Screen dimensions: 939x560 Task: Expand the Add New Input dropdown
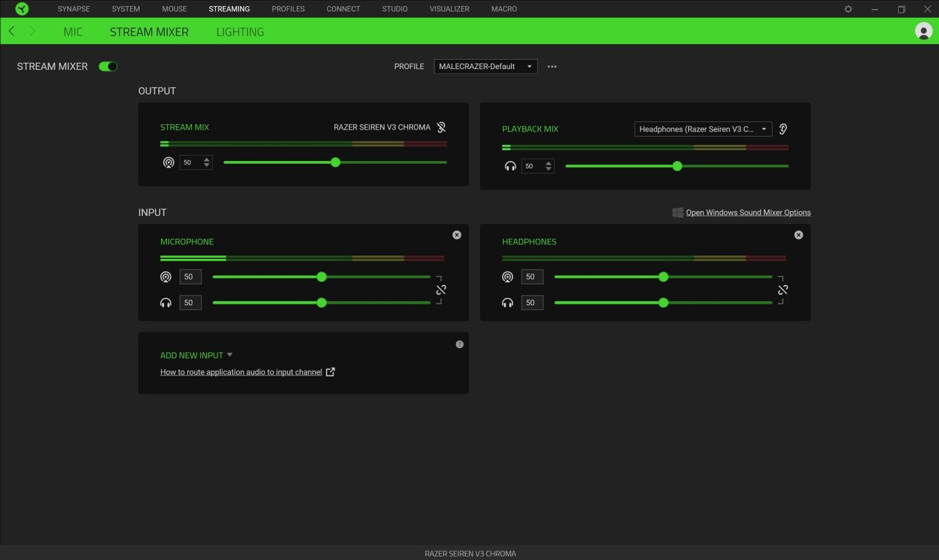pyautogui.click(x=197, y=355)
